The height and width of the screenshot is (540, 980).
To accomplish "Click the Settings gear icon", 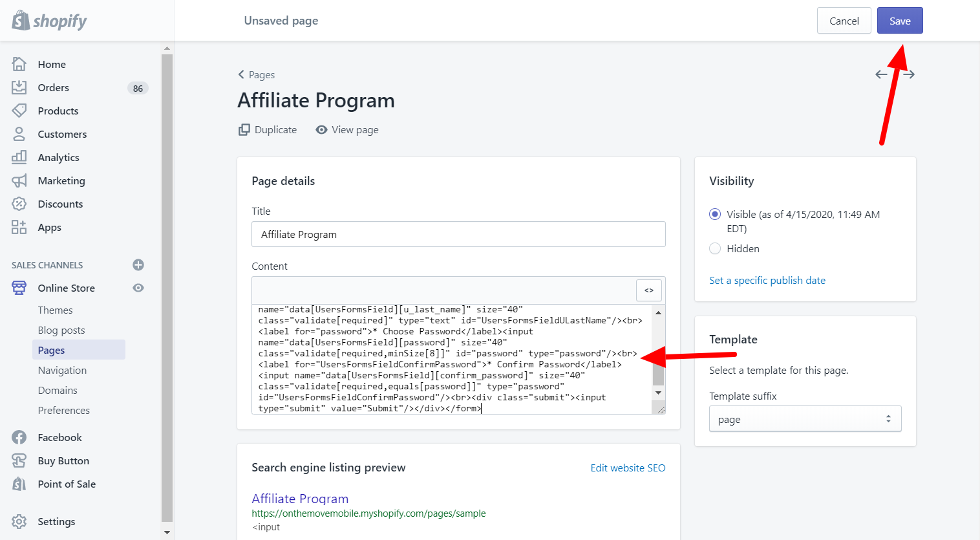I will [x=19, y=521].
